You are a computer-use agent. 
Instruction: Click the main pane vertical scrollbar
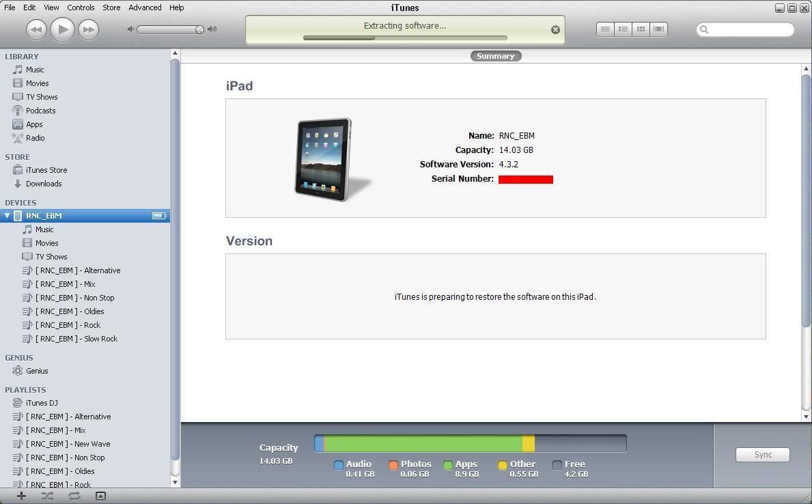tap(806, 201)
